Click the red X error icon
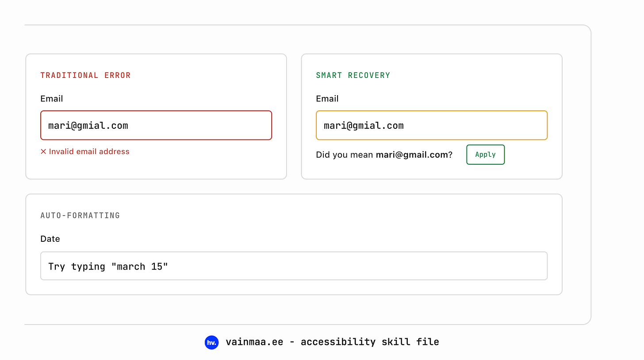The height and width of the screenshot is (360, 644). tap(43, 152)
